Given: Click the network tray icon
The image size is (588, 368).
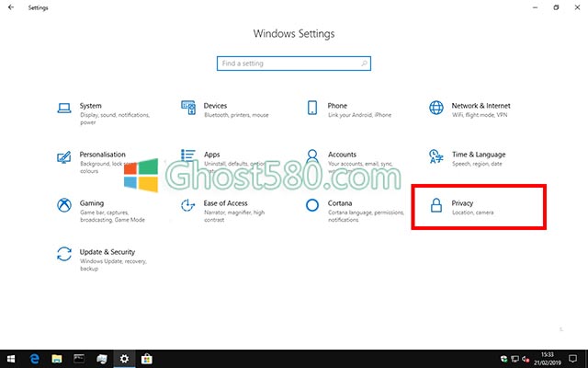Looking at the screenshot, I should click(x=514, y=360).
